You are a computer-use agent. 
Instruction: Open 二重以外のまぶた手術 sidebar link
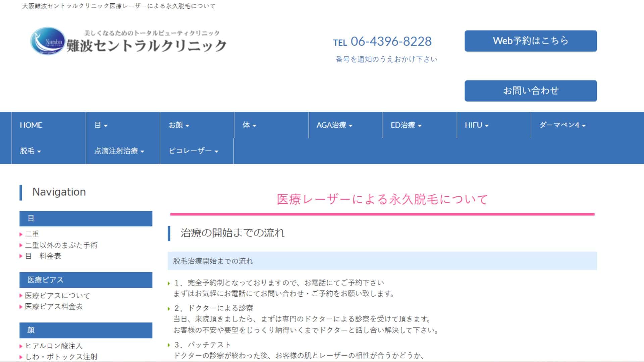tap(61, 245)
